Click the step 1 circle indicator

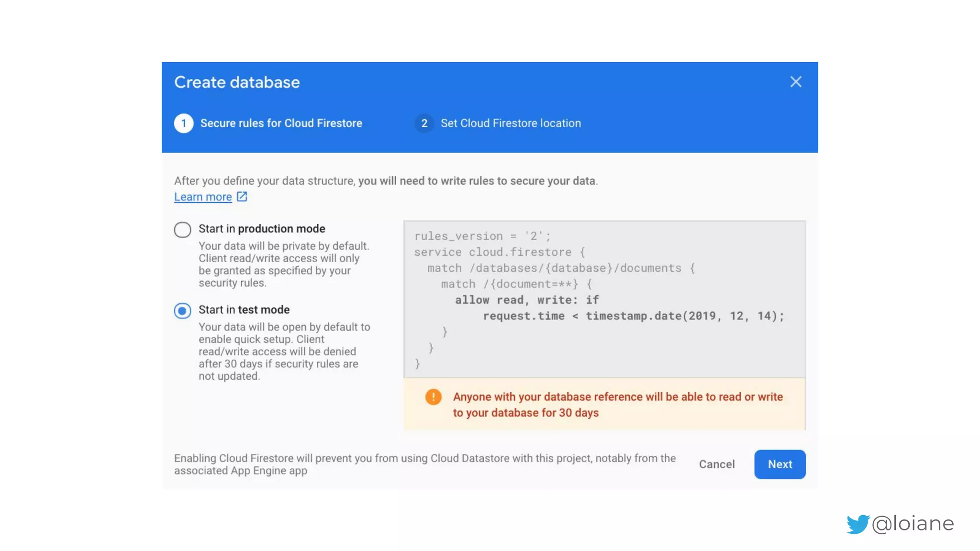pos(184,123)
